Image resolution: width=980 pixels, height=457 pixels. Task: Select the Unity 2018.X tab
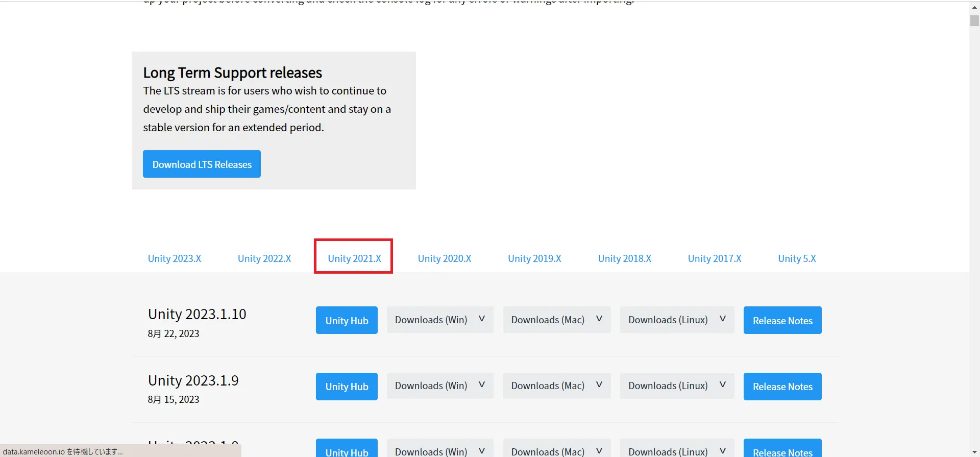click(625, 258)
